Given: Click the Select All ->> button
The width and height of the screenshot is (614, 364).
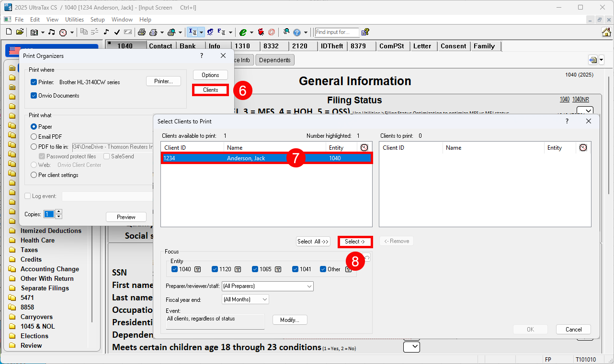Looking at the screenshot, I should pyautogui.click(x=313, y=242).
